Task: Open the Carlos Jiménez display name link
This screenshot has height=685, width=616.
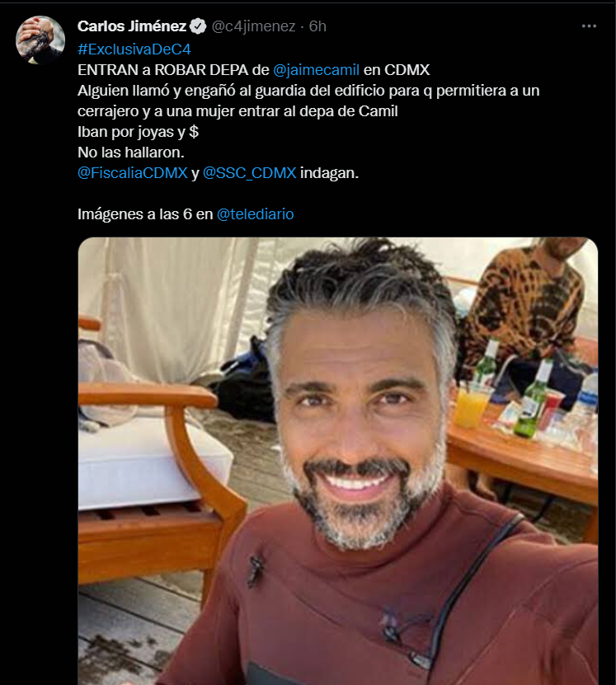Action: (132, 26)
